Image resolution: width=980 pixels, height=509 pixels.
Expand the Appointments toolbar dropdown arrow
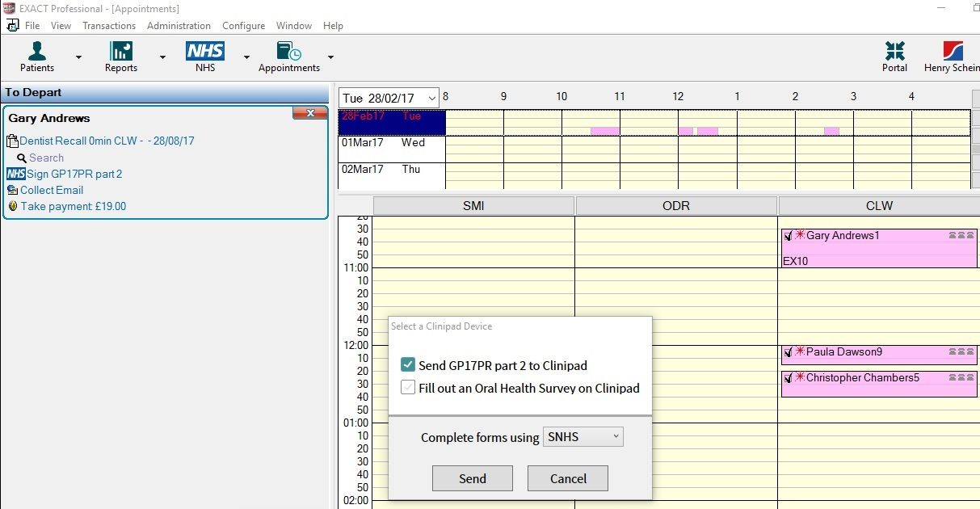(330, 58)
